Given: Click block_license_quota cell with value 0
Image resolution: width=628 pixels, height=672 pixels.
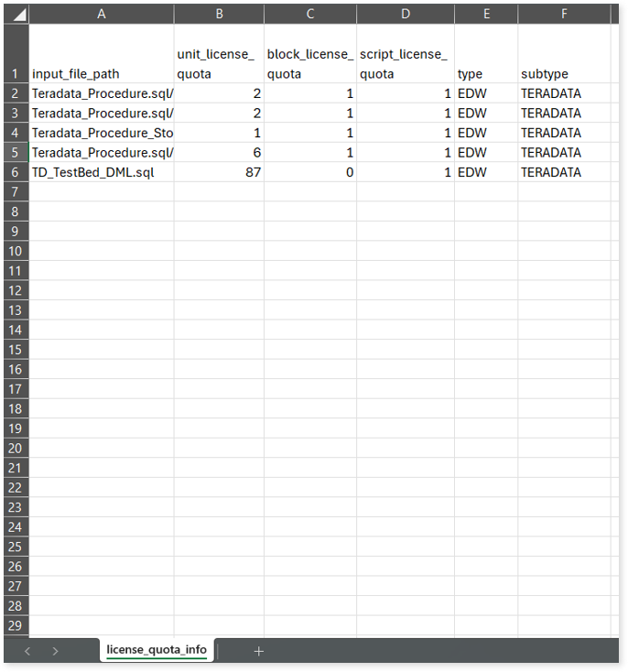Looking at the screenshot, I should pyautogui.click(x=310, y=172).
